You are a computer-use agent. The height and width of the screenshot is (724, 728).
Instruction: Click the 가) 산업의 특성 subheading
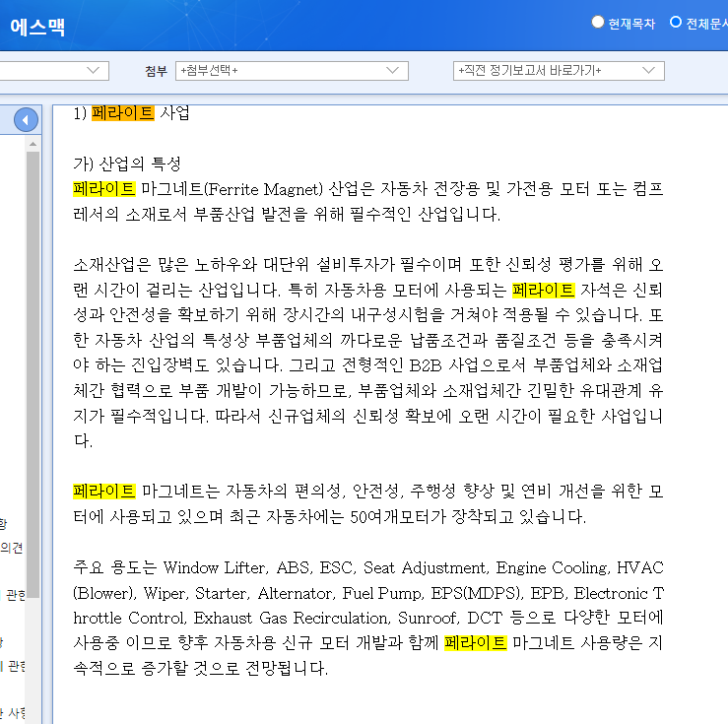pyautogui.click(x=127, y=164)
